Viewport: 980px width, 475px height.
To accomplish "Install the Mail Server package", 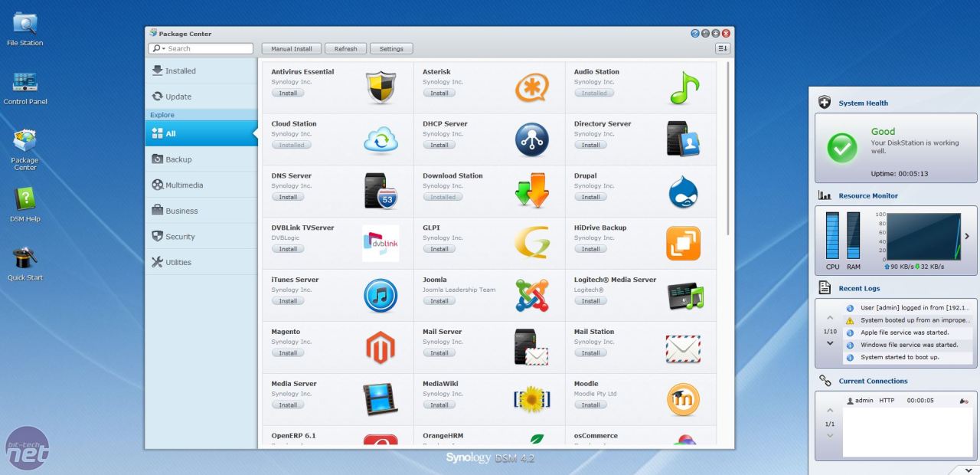I will (x=439, y=353).
